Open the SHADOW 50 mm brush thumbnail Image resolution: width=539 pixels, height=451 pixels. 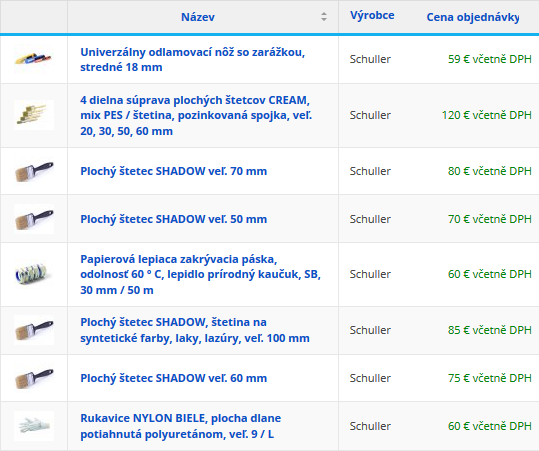[34, 219]
